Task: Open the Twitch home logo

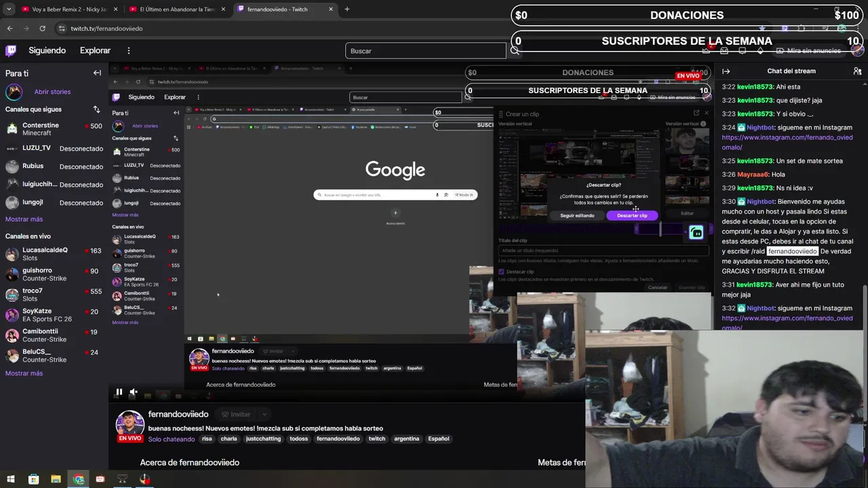Action: 11,50
